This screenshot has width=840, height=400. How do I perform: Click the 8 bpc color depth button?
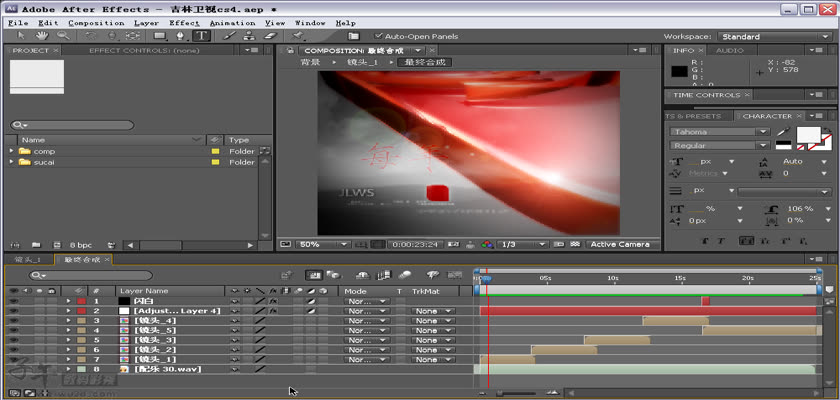pyautogui.click(x=81, y=245)
